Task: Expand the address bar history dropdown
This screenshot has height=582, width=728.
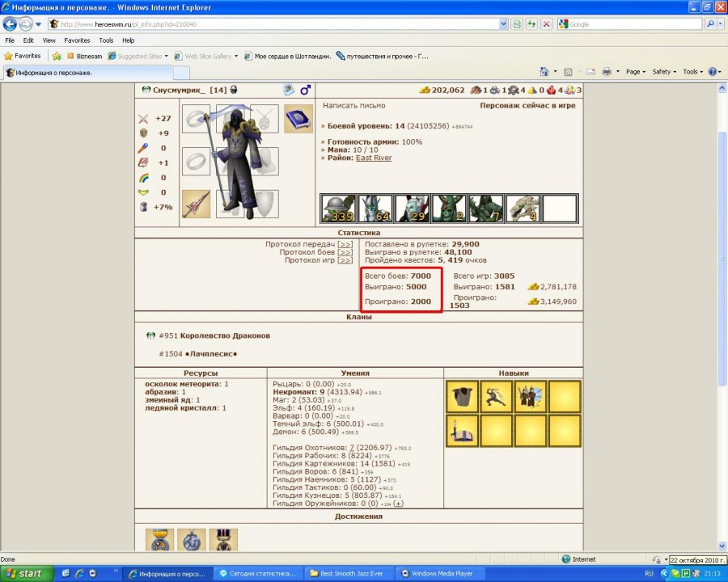Action: (x=504, y=24)
